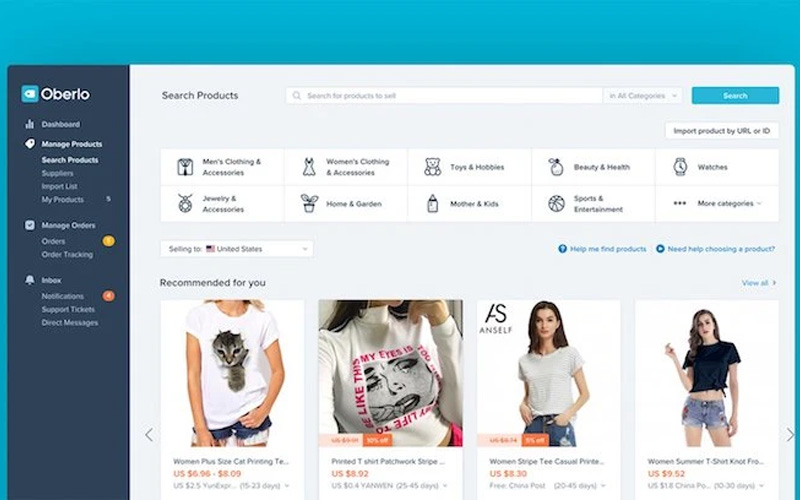The width and height of the screenshot is (800, 500).
Task: Choose Men's Clothing & Accessories shirt icon
Action: tap(185, 167)
